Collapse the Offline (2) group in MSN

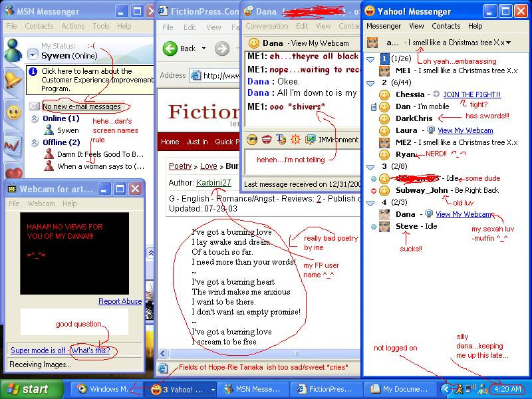tap(35, 142)
